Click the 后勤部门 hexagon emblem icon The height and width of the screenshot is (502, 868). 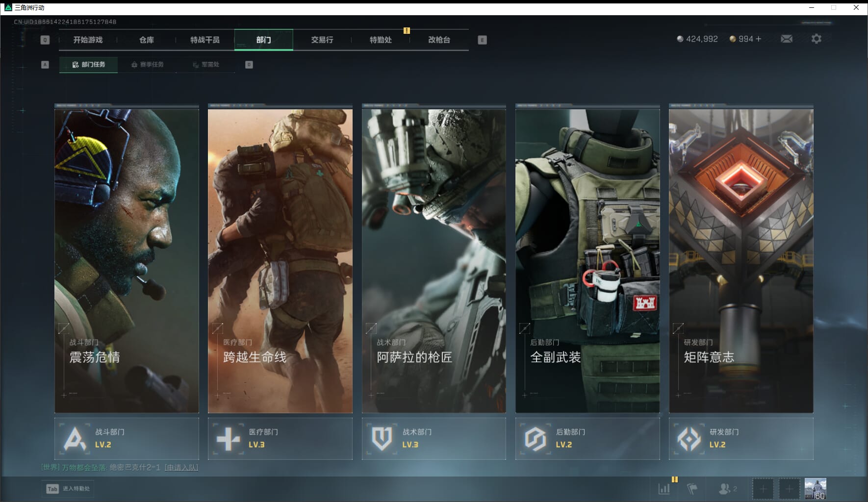coord(536,438)
